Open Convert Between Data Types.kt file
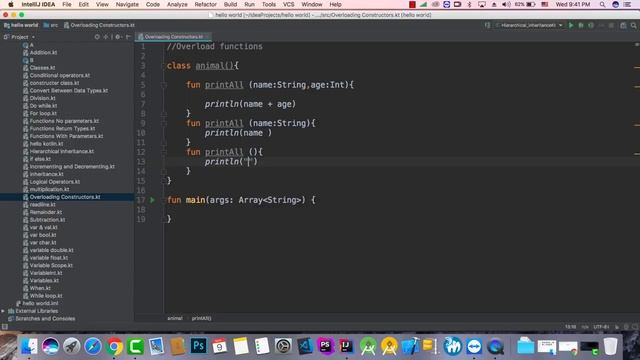The image size is (640, 360). pyautogui.click(x=69, y=91)
